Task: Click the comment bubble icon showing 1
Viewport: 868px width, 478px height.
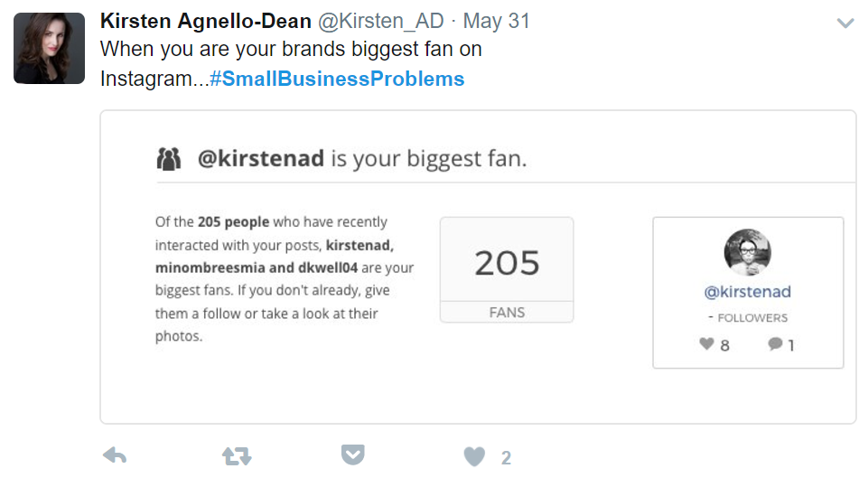Action: click(776, 344)
